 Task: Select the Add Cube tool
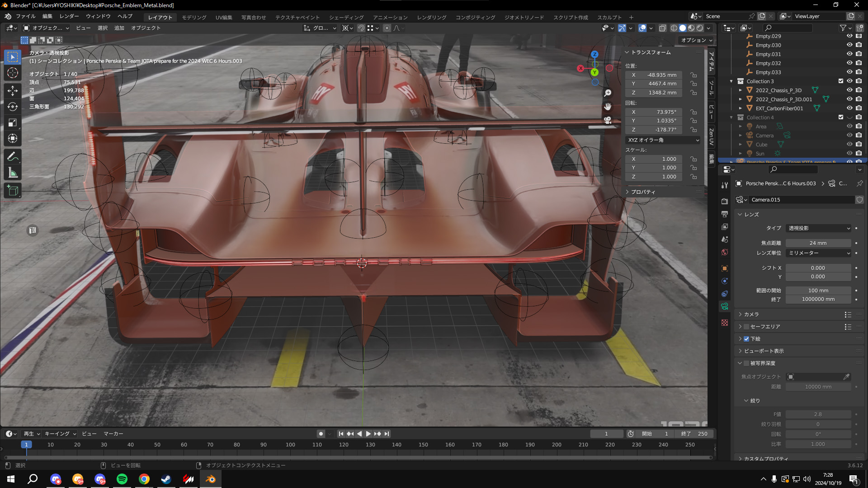pyautogui.click(x=13, y=191)
